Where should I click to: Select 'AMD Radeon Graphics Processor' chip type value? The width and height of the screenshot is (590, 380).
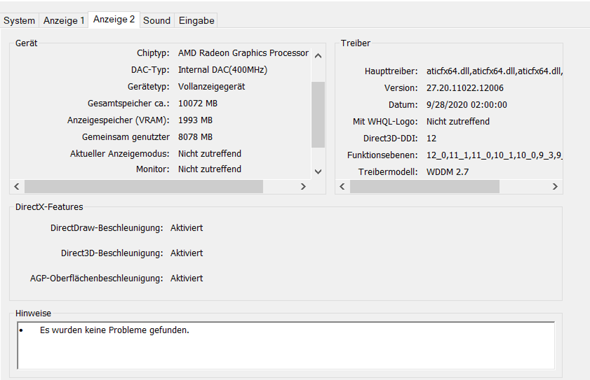[x=243, y=53]
